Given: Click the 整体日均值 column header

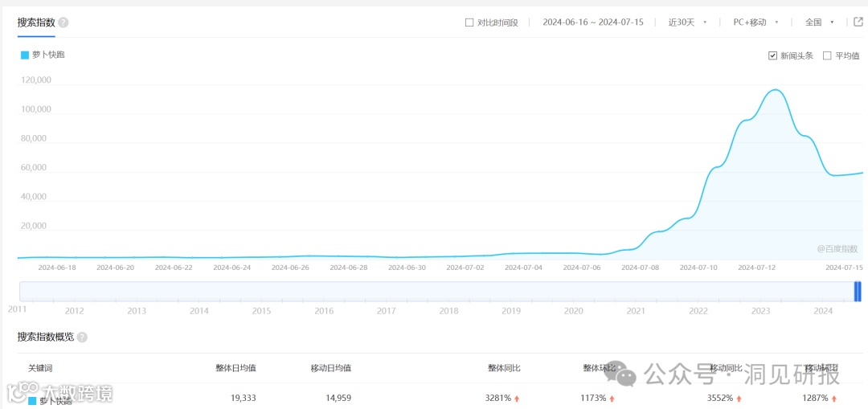Looking at the screenshot, I should (235, 368).
